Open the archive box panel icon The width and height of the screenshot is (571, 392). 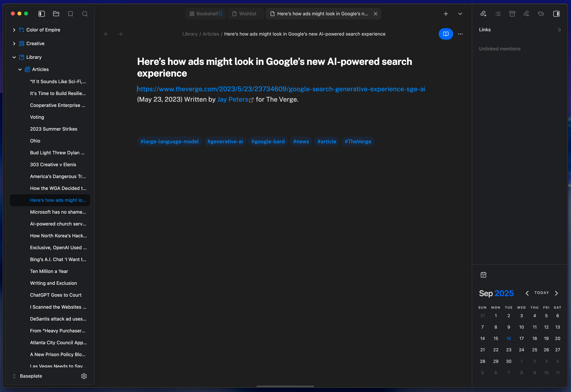click(512, 14)
